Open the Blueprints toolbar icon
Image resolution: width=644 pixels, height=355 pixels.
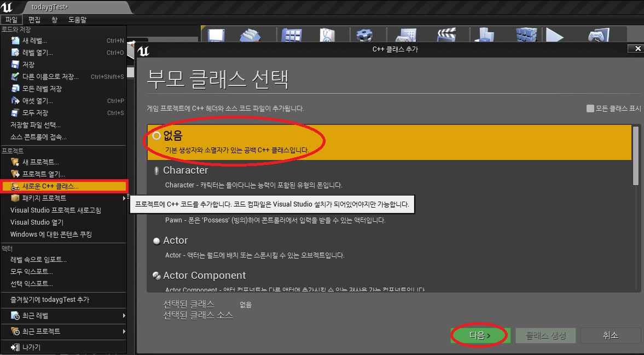pyautogui.click(x=406, y=35)
